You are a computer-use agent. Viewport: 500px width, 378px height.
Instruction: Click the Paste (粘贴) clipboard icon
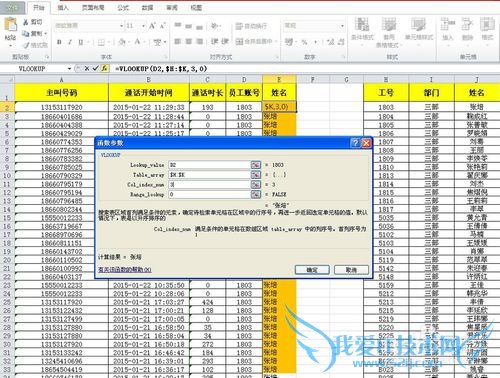point(10,25)
